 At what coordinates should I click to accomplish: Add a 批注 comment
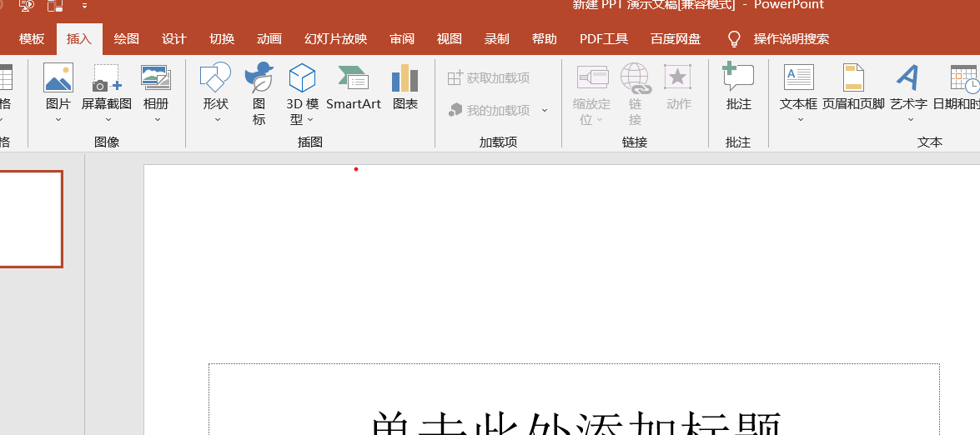[x=738, y=87]
